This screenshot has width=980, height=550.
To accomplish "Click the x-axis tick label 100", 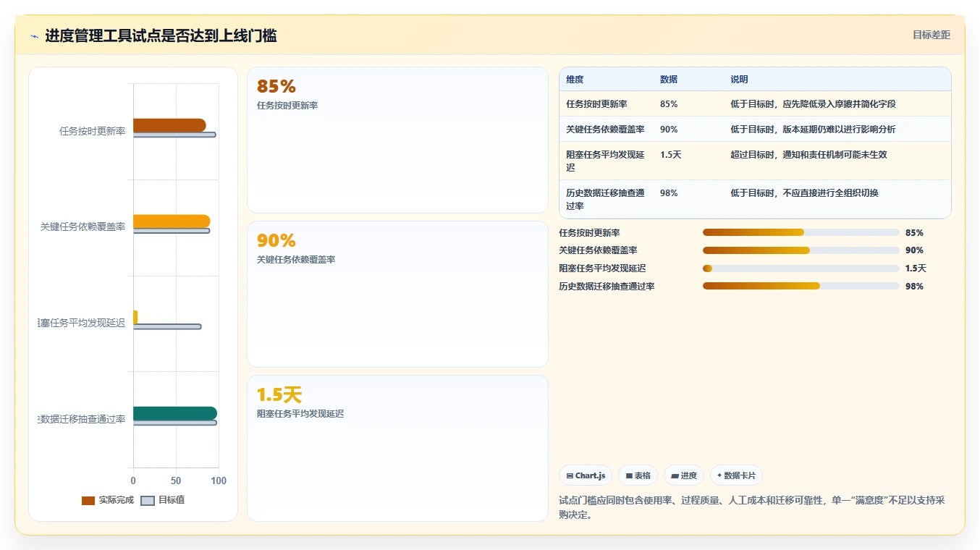I will [x=219, y=481].
